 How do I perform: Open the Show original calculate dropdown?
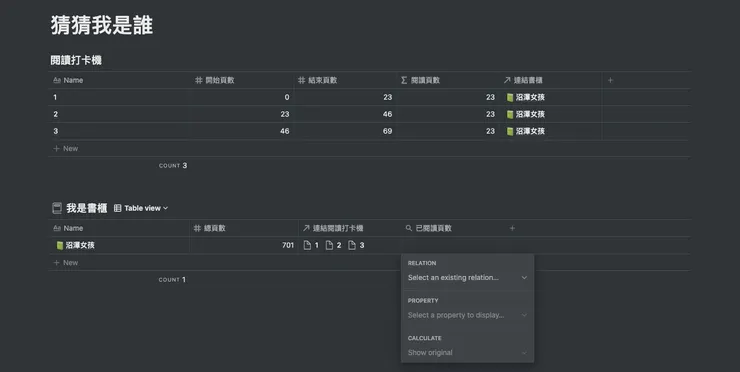coord(467,353)
